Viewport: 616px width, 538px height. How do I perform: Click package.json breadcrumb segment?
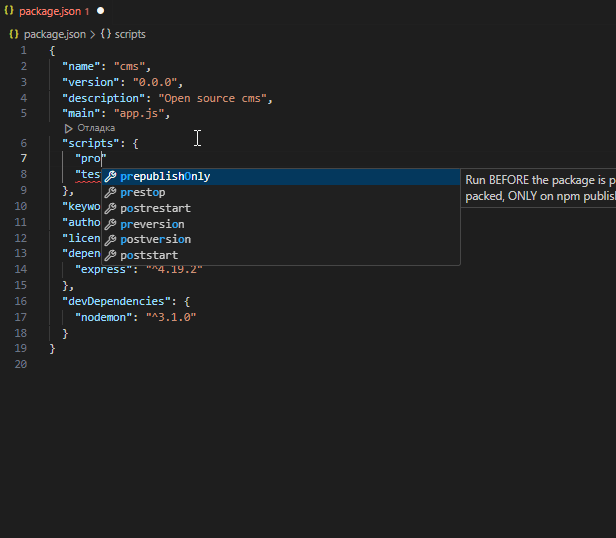[x=55, y=34]
